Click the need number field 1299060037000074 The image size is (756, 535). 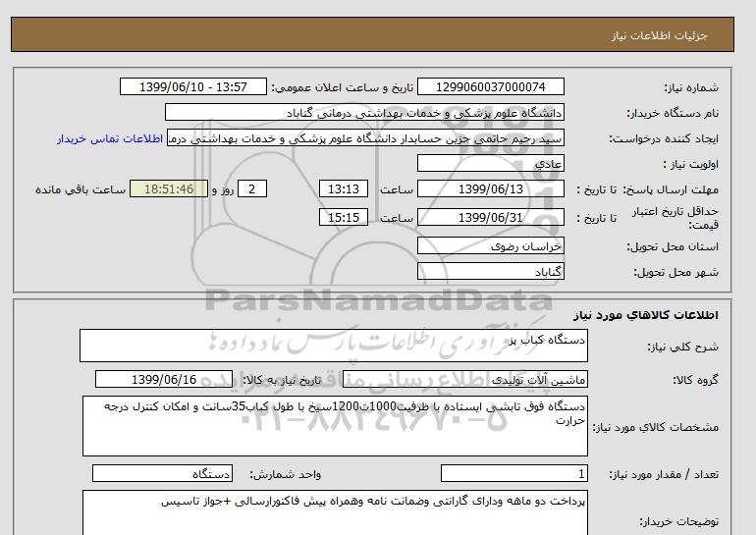point(490,86)
